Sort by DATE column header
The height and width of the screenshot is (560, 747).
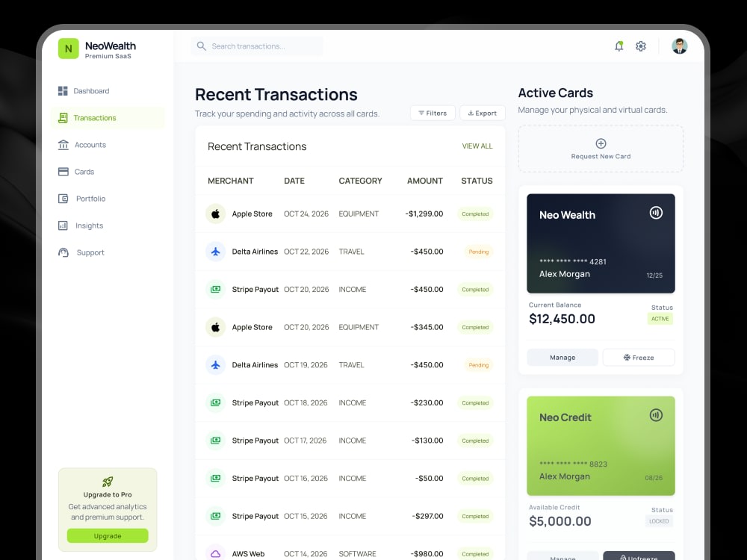[x=294, y=181]
